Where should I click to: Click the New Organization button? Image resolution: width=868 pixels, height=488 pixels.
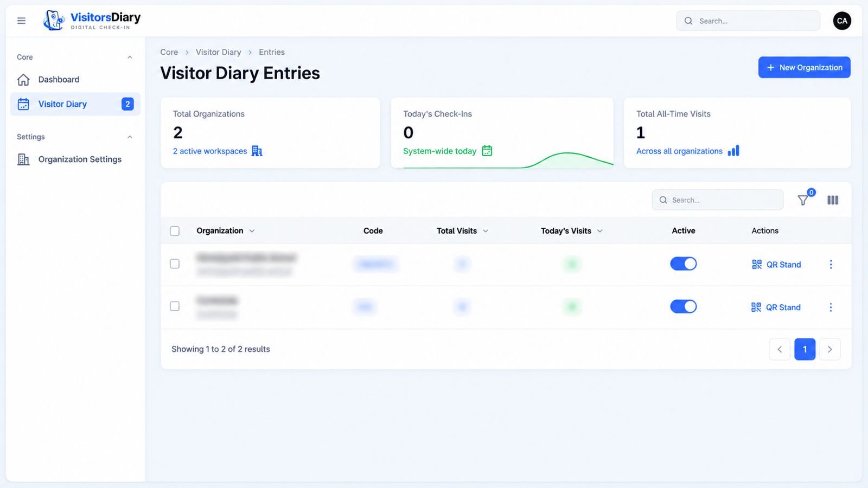pos(804,67)
